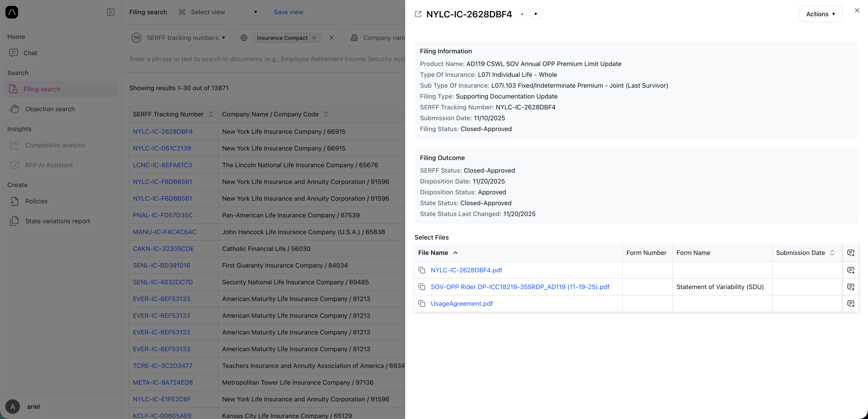Screen dimensions: 868x419
Task: Open the SOV-OPP Rider pdf link
Action: coord(520,287)
